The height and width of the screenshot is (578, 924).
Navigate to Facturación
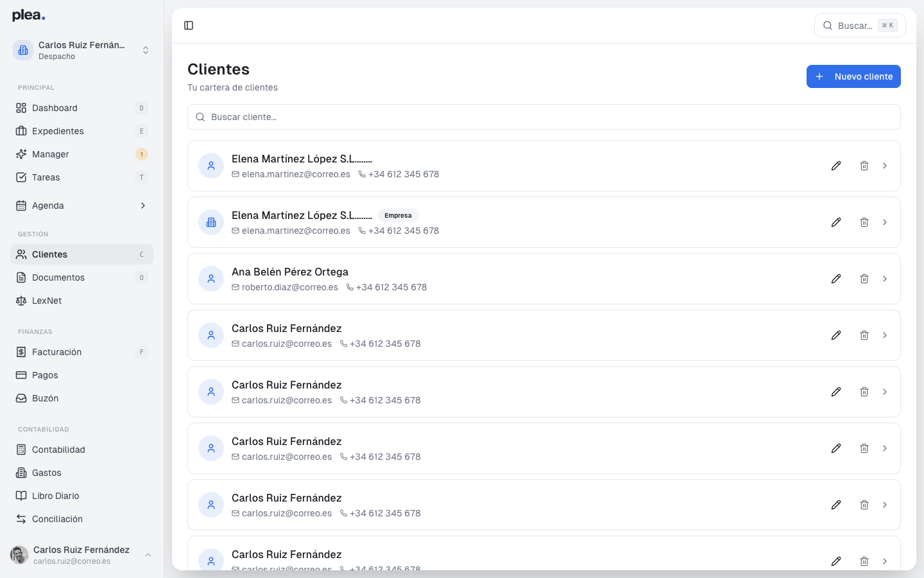point(57,352)
